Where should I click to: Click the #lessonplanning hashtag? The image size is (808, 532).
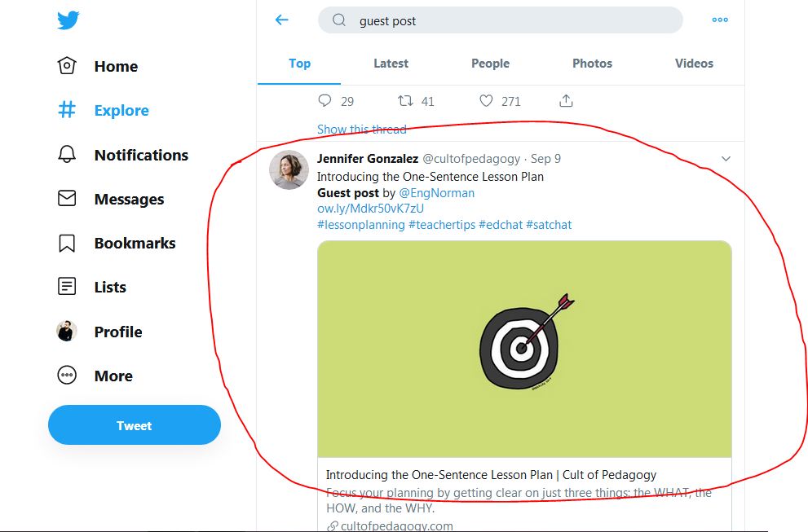(360, 224)
